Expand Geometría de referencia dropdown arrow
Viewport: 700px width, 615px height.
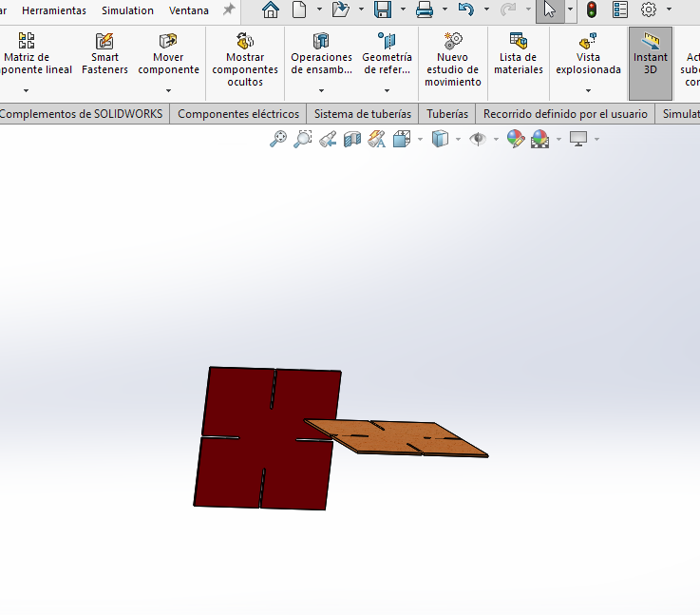388,90
